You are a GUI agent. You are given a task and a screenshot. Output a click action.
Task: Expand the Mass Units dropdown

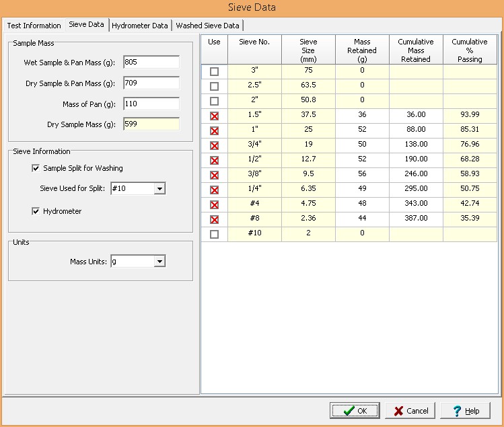(x=159, y=262)
